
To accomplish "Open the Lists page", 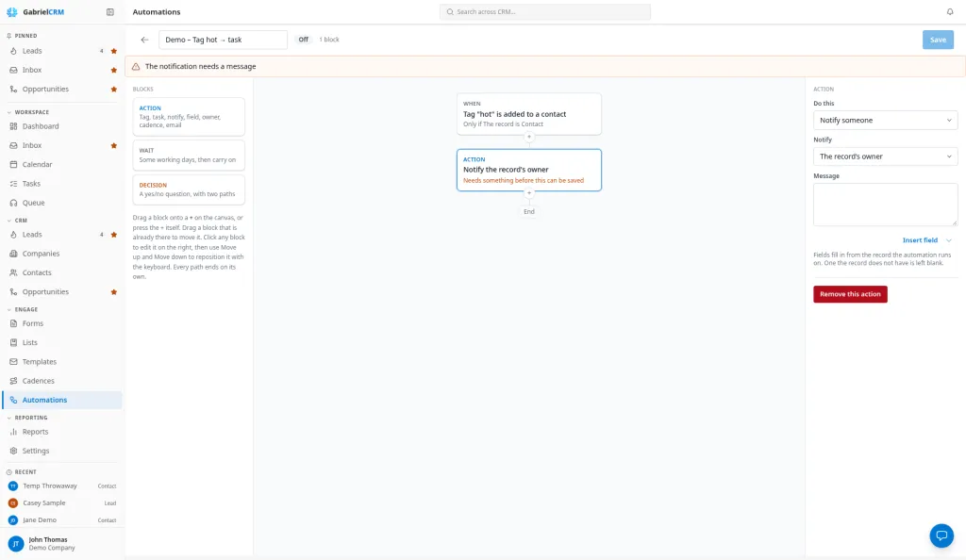I will coord(61,342).
